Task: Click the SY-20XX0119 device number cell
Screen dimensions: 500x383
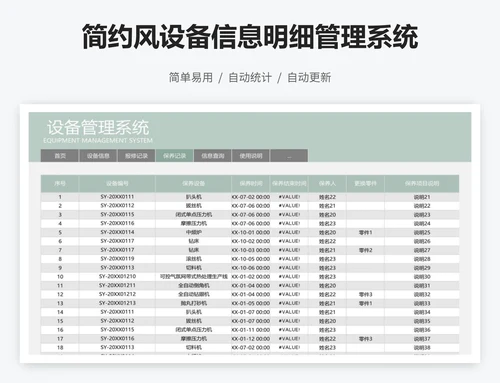Action: (117, 259)
